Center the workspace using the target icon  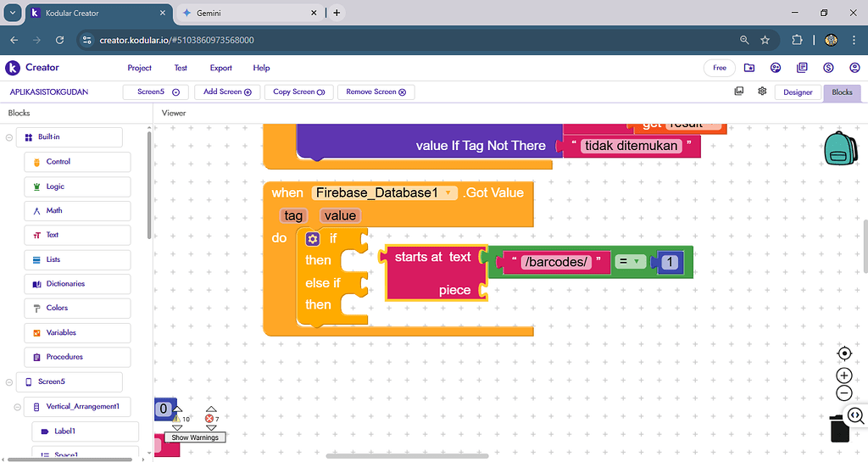(x=843, y=353)
